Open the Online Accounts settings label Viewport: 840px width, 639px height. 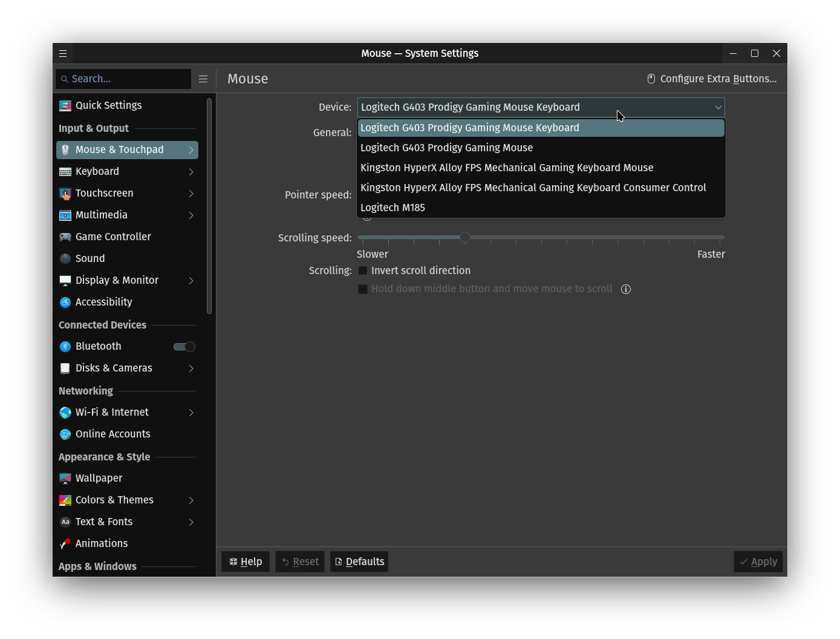tap(113, 434)
